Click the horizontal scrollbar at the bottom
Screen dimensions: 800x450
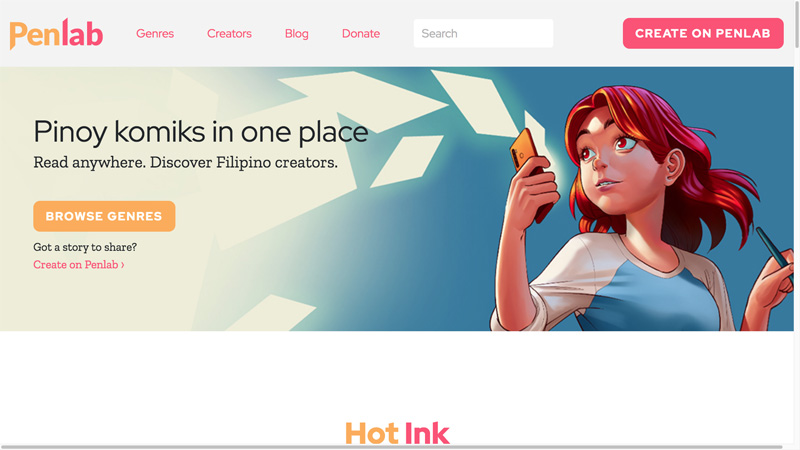pyautogui.click(x=391, y=447)
